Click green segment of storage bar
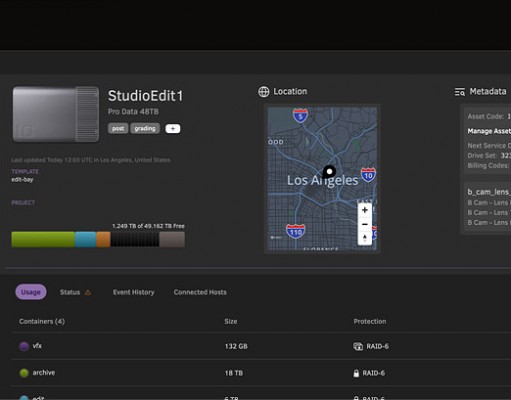511x400 pixels. click(x=43, y=239)
